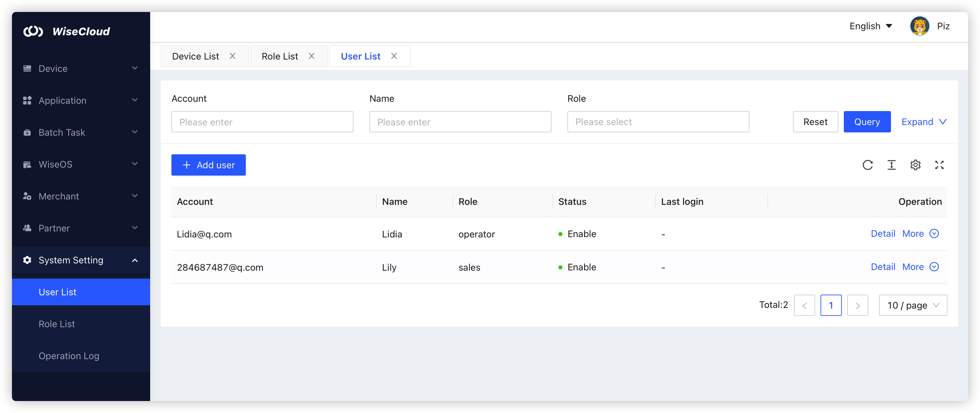Open the English language dropdown
This screenshot has height=413, width=980.
871,26
